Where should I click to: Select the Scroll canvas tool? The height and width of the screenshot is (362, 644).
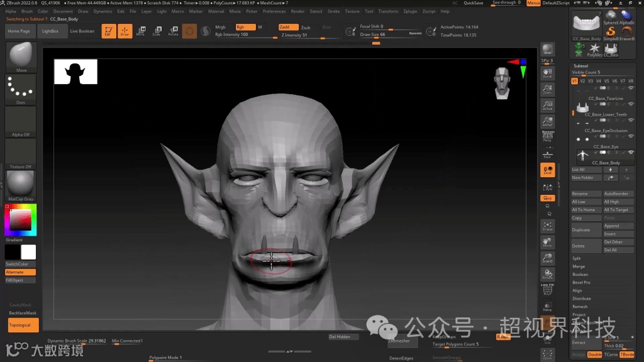pos(548,73)
